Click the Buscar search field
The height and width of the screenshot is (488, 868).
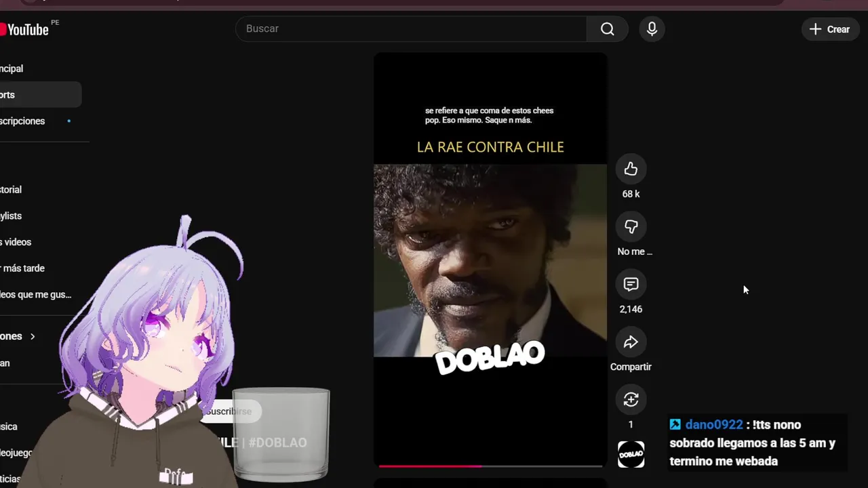point(411,28)
